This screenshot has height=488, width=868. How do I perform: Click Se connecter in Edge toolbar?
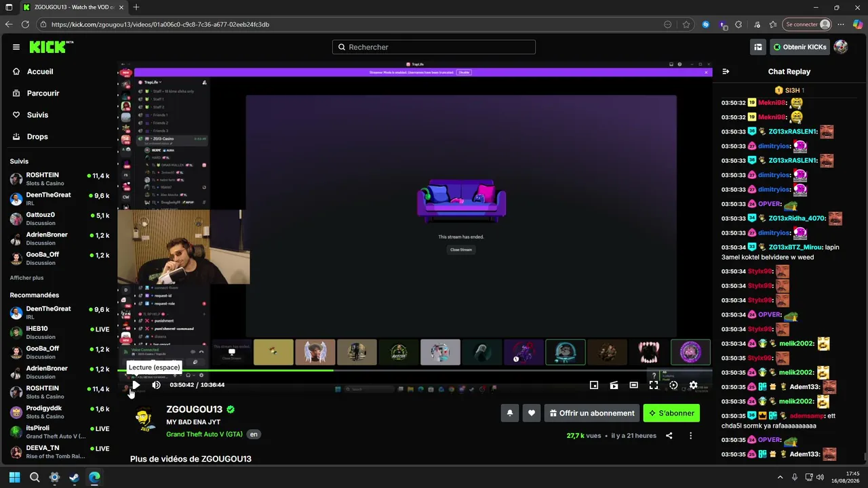[x=807, y=24]
